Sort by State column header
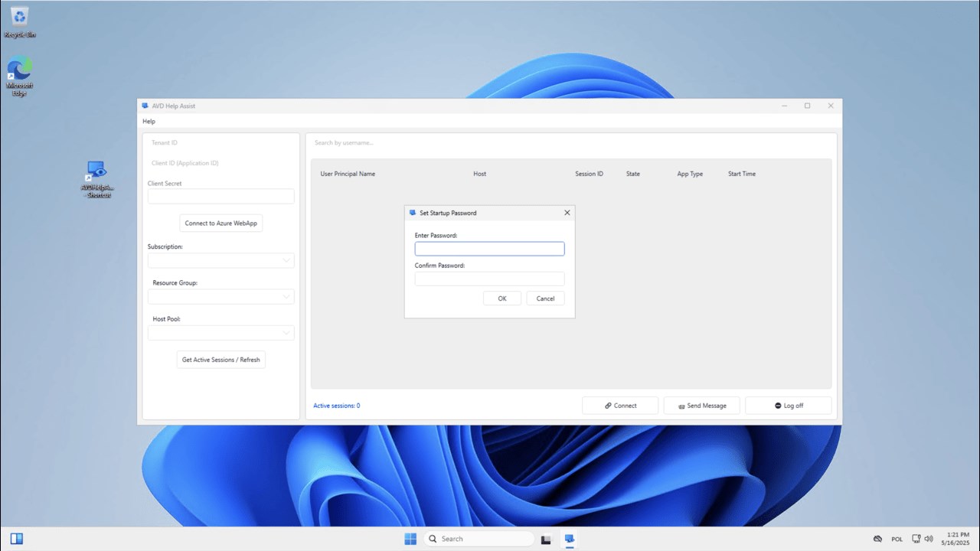 coord(633,174)
